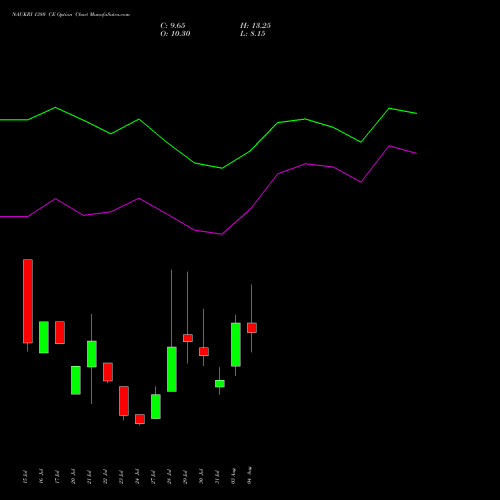Click the 20 Jul date label

click(x=73, y=477)
